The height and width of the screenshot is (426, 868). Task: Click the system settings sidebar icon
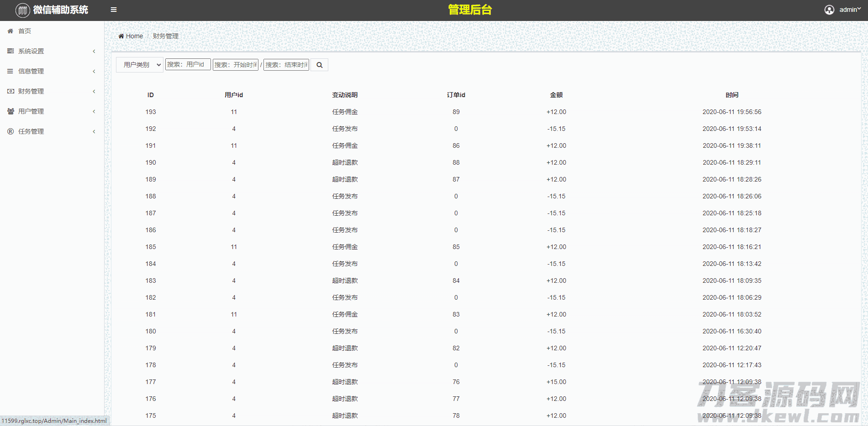click(x=11, y=51)
